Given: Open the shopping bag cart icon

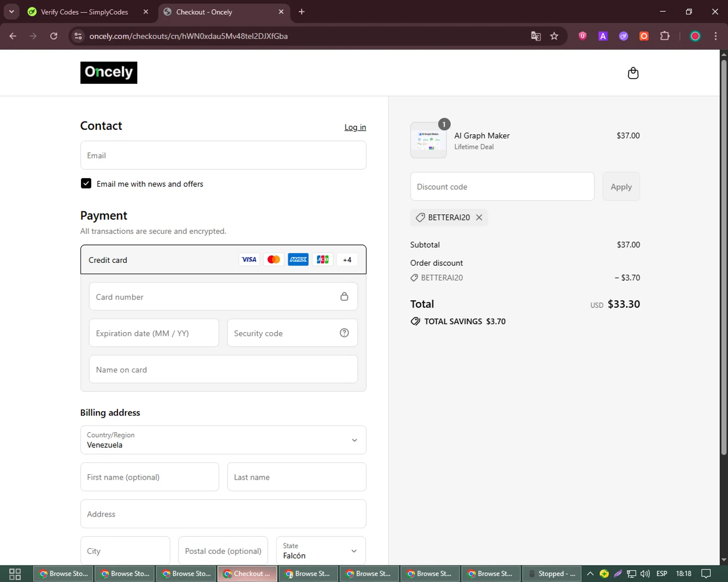Looking at the screenshot, I should click(x=633, y=73).
